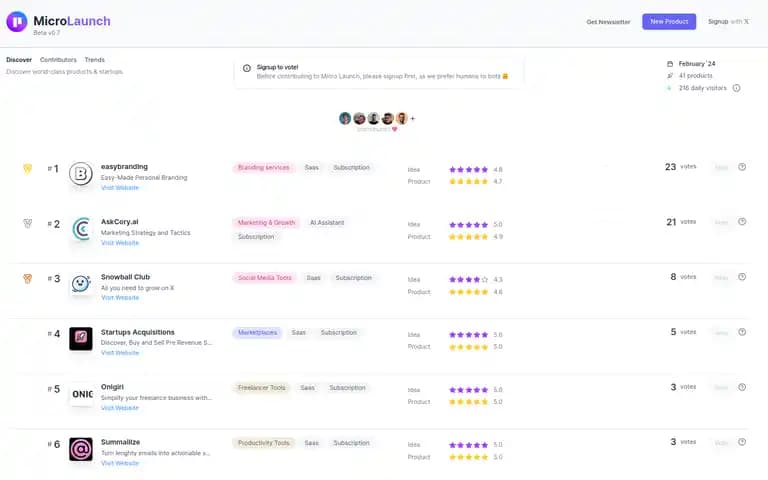The image size is (768, 480).
Task: Click info icon in Snowball Club row
Action: tap(742, 277)
